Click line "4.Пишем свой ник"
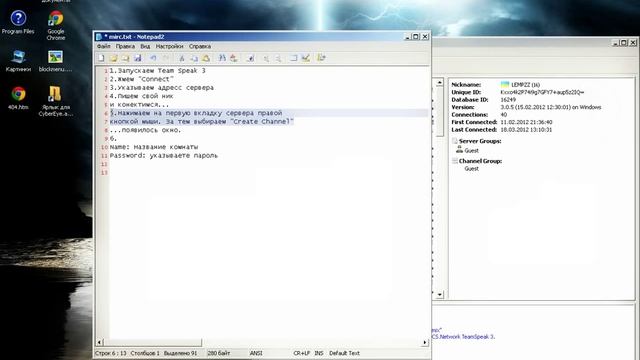The image size is (640, 360). click(142, 96)
